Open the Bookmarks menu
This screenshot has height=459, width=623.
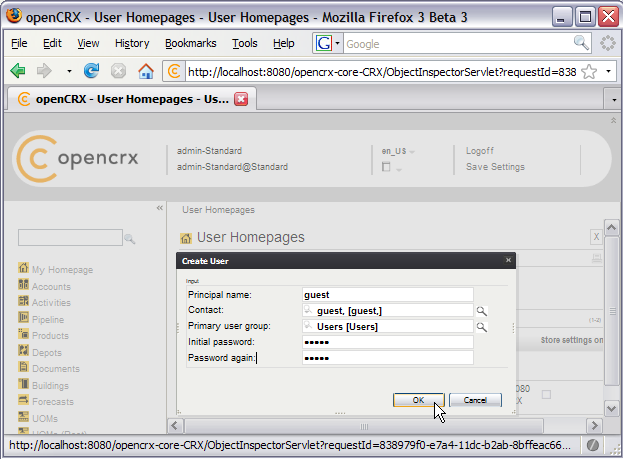[191, 43]
